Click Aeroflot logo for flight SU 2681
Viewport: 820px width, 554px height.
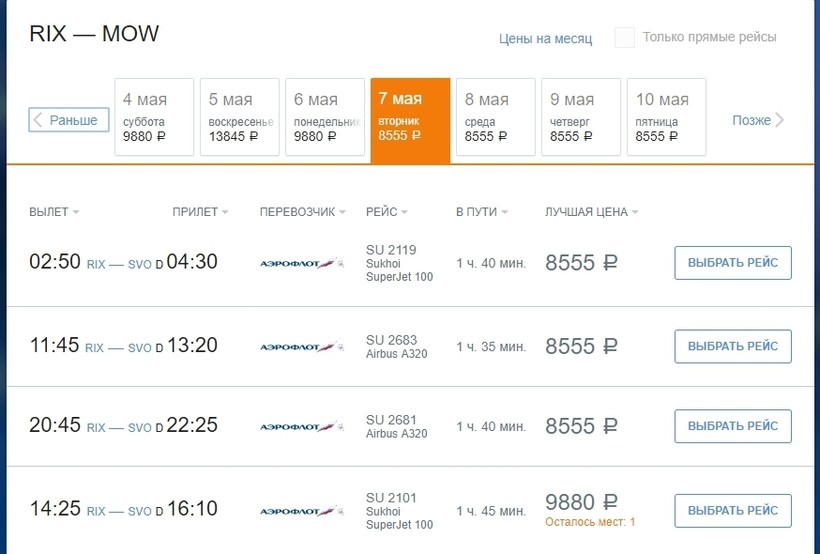pos(302,427)
